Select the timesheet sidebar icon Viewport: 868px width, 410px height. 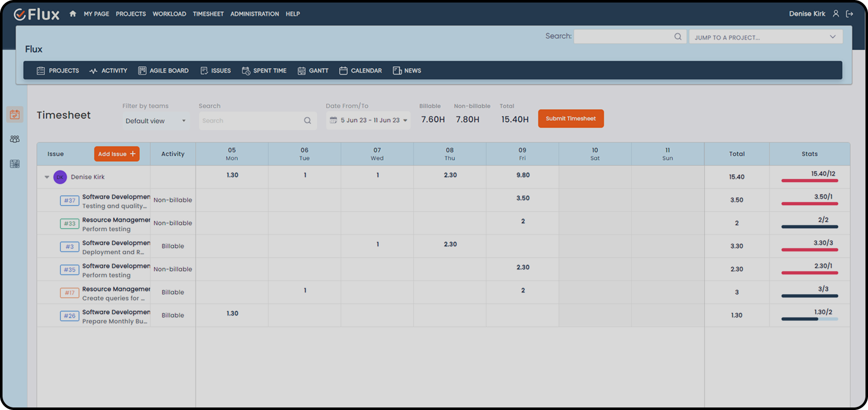pos(15,115)
